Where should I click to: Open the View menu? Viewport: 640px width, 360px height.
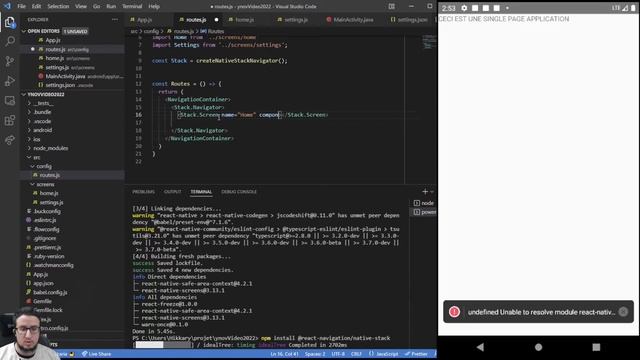(81, 6)
